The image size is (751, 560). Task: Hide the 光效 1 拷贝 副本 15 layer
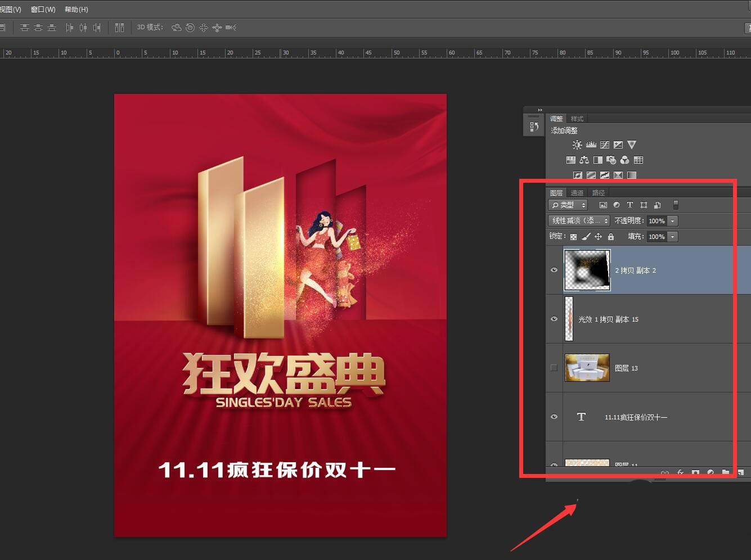(554, 319)
